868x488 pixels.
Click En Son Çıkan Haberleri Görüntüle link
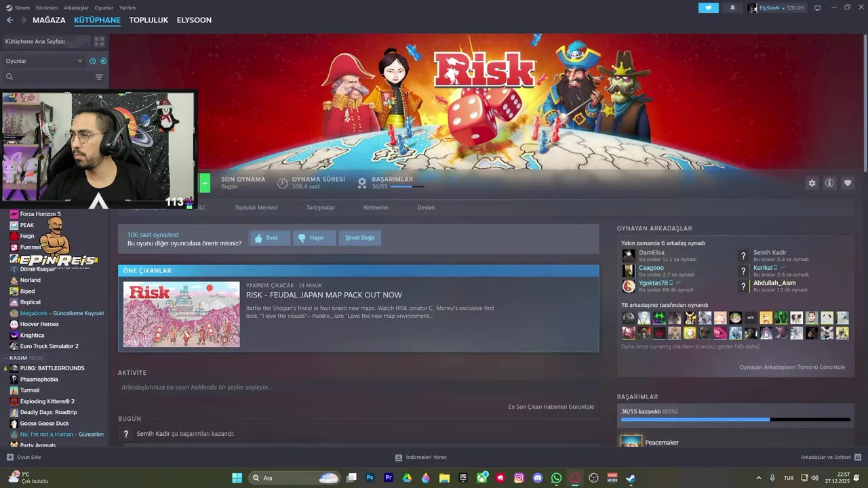click(551, 407)
